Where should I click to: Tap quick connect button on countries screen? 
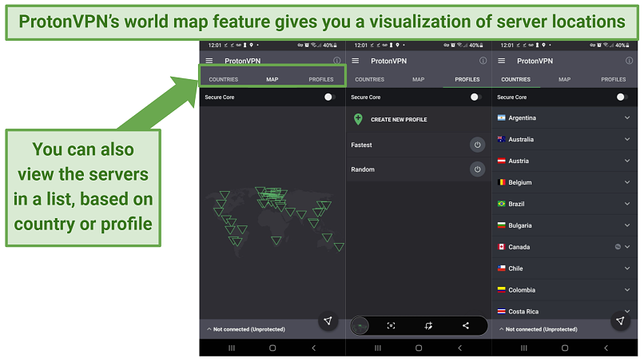point(620,321)
